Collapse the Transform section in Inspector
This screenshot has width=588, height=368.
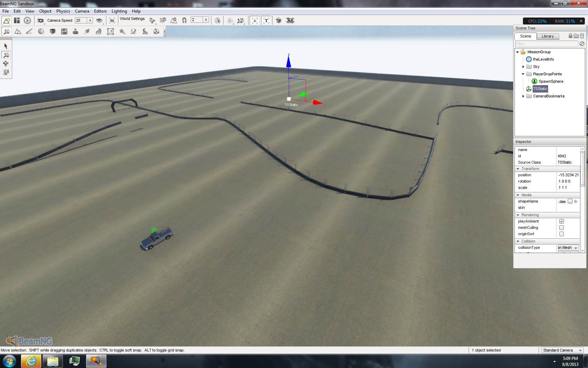[518, 169]
